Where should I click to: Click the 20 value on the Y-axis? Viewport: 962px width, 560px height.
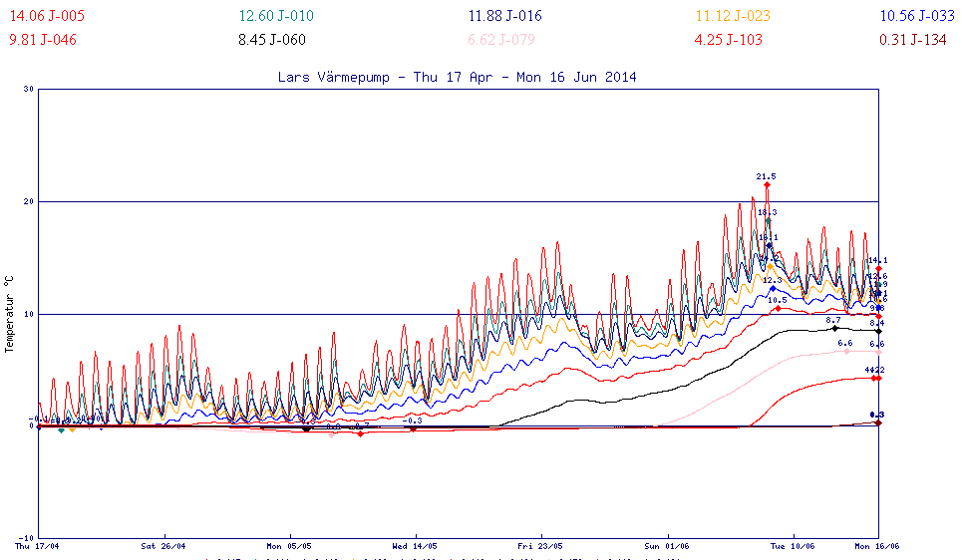[x=28, y=201]
